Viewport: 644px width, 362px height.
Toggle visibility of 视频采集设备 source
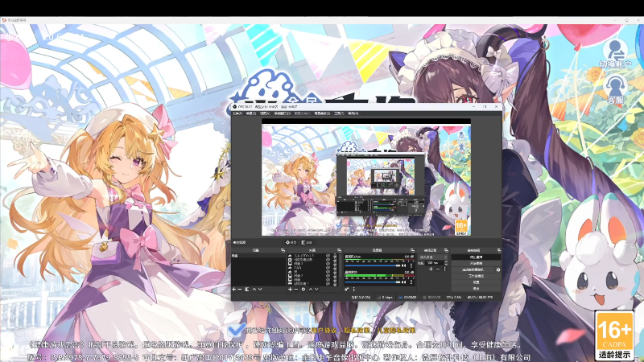(x=328, y=260)
